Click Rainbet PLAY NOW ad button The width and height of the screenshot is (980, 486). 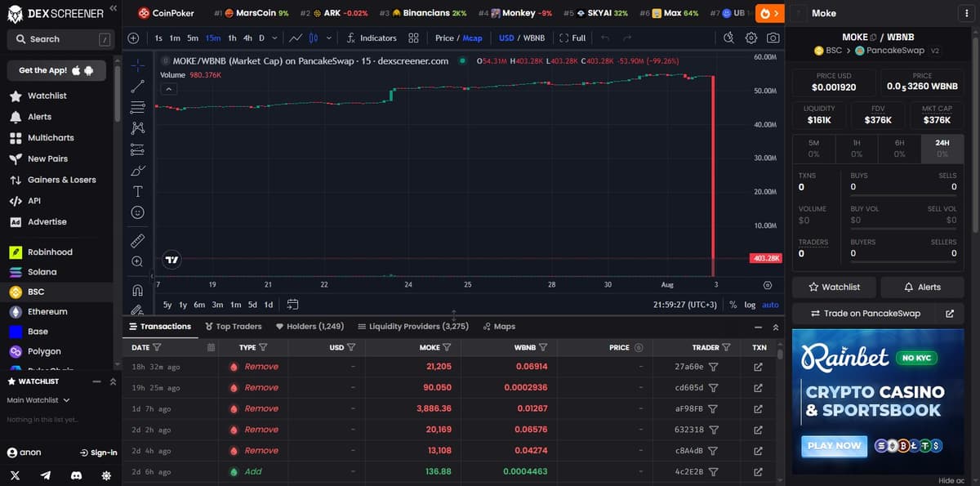point(834,445)
